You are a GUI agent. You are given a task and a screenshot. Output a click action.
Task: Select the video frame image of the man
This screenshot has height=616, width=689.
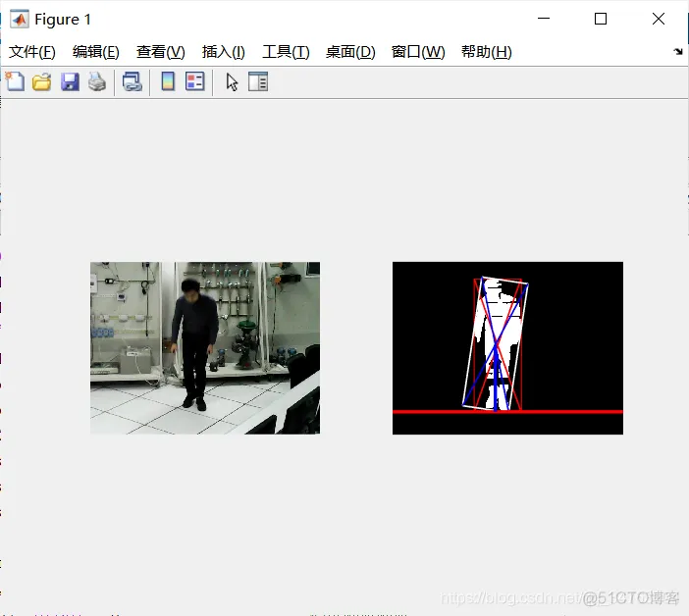click(205, 348)
